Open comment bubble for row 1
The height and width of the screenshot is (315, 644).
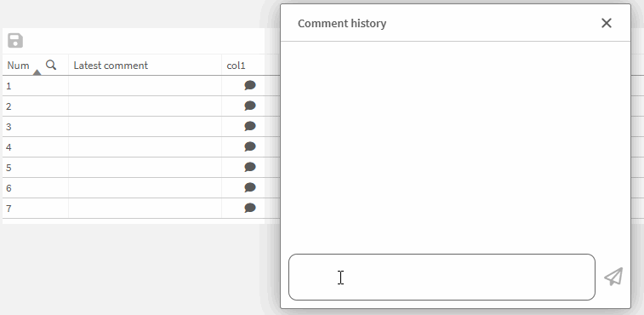pyautogui.click(x=250, y=85)
